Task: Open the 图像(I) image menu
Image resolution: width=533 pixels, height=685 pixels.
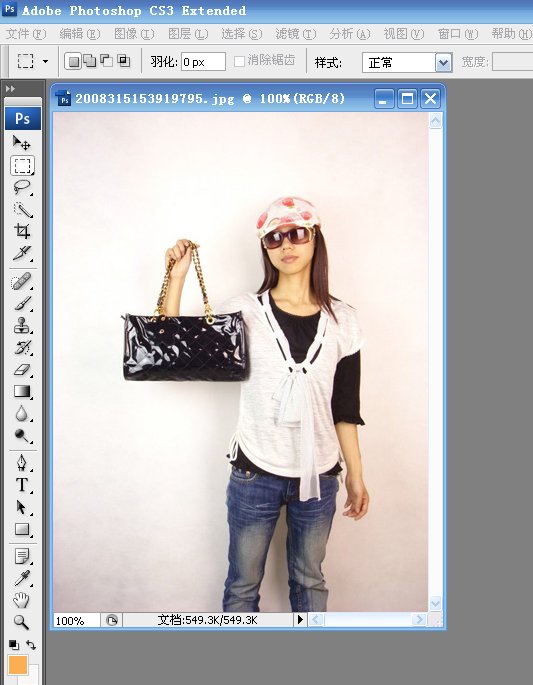Action: [x=134, y=34]
